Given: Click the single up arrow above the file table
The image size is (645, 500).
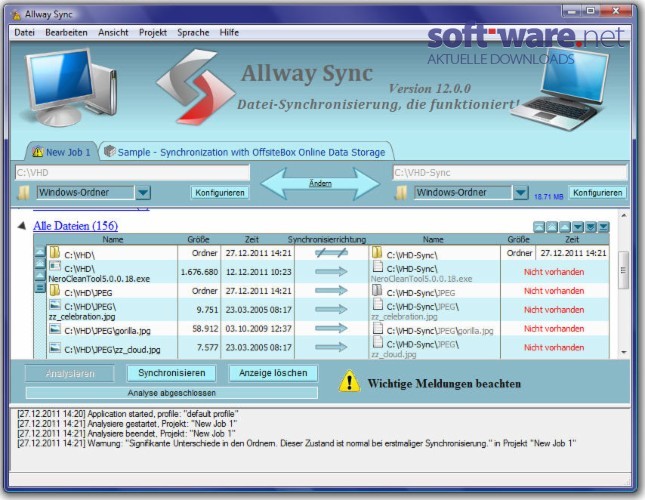Looking at the screenshot, I should 565,227.
